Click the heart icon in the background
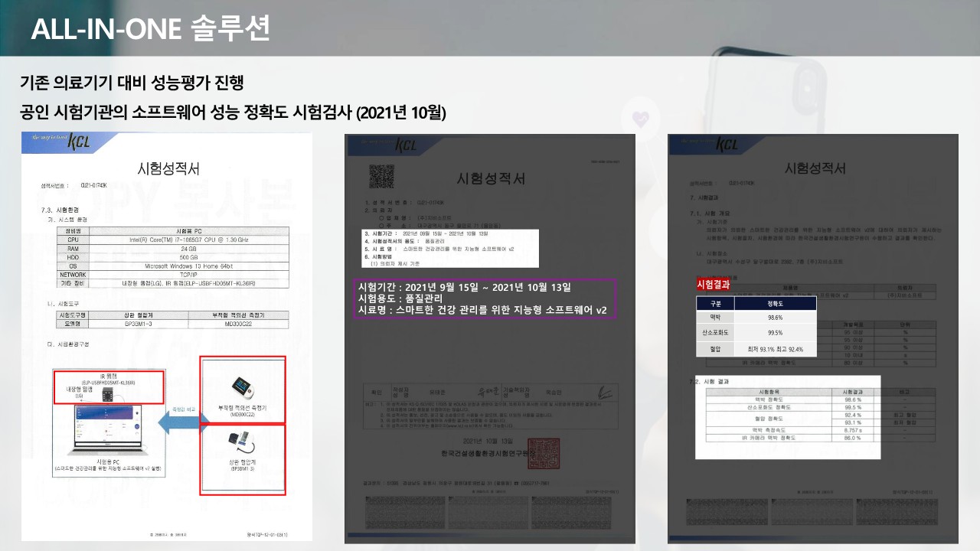Screen dimensions: 980x551 [639, 119]
